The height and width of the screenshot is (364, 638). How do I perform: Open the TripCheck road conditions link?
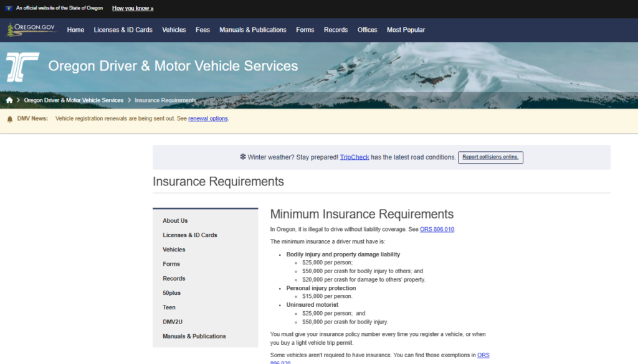pyautogui.click(x=355, y=157)
